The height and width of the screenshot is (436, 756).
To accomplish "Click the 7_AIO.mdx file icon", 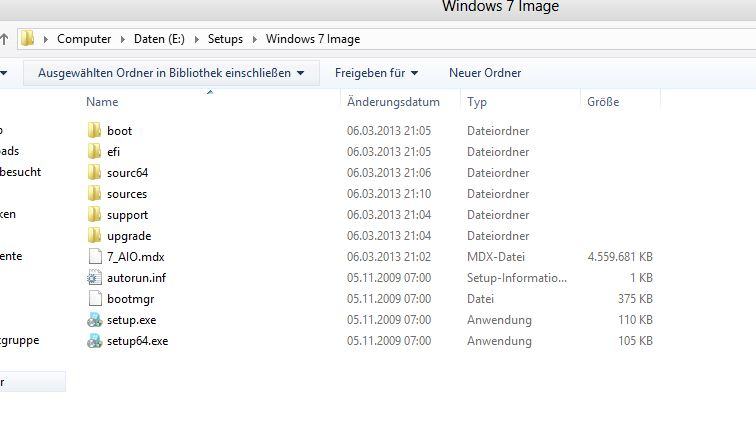I will [95, 257].
